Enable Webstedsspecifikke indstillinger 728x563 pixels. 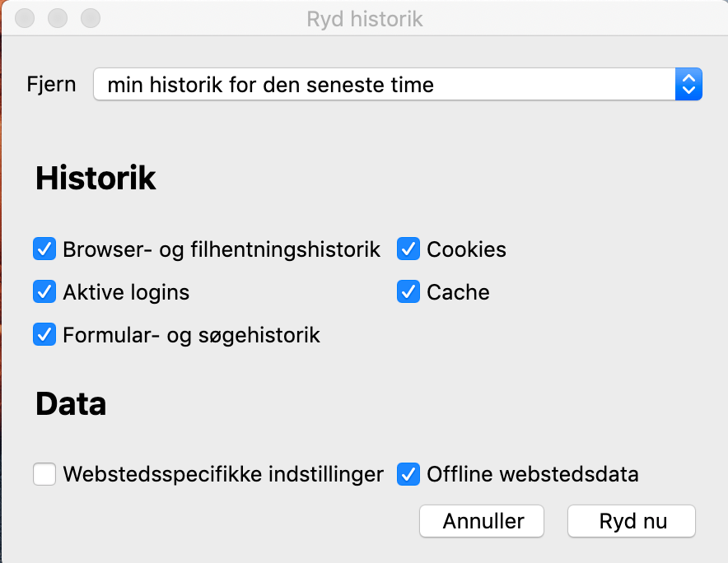coord(44,474)
